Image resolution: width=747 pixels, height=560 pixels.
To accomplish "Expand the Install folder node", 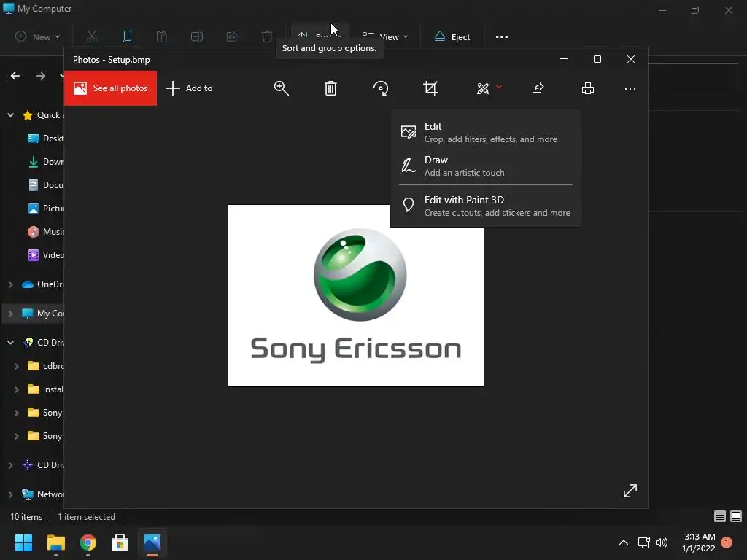I will pyautogui.click(x=17, y=389).
